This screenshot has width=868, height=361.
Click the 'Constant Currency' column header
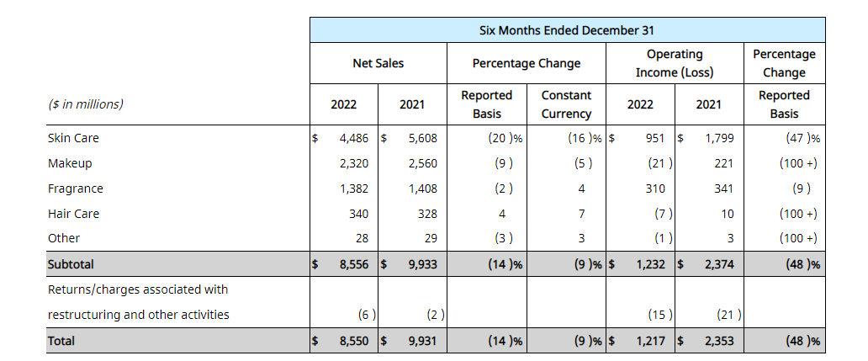click(x=566, y=104)
